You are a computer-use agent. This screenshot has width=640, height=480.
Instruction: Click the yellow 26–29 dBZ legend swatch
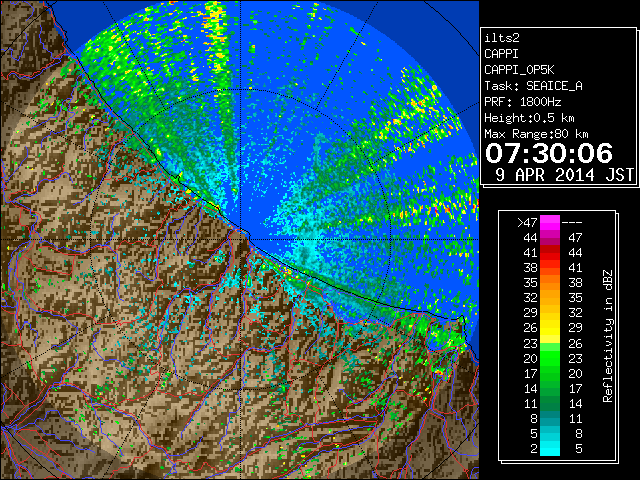tap(550, 328)
